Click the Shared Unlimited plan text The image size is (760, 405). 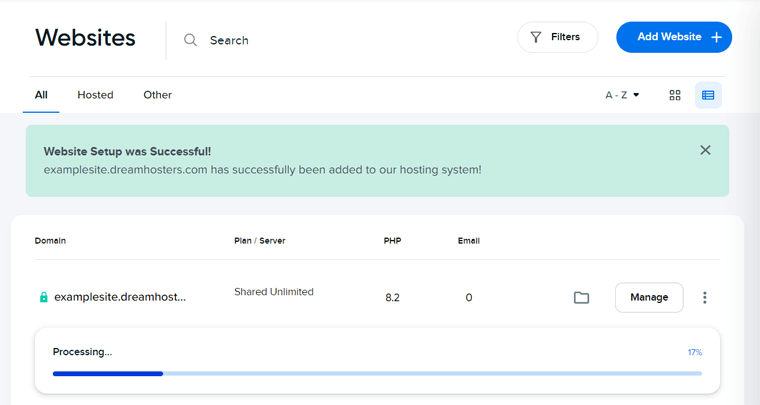274,292
